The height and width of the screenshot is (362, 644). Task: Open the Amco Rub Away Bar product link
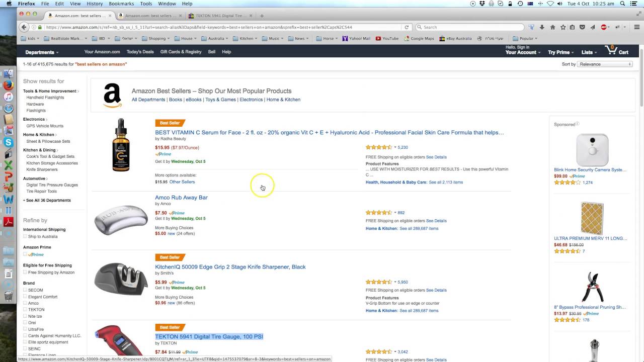181,198
